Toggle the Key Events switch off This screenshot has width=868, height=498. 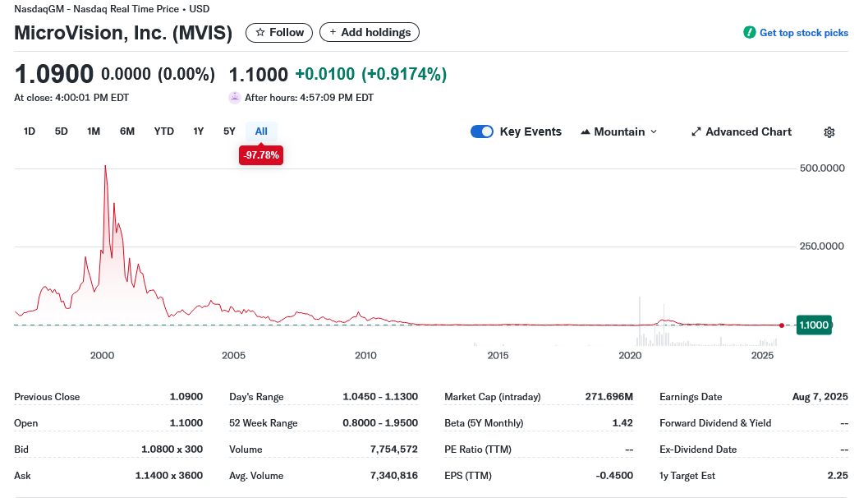tap(481, 131)
